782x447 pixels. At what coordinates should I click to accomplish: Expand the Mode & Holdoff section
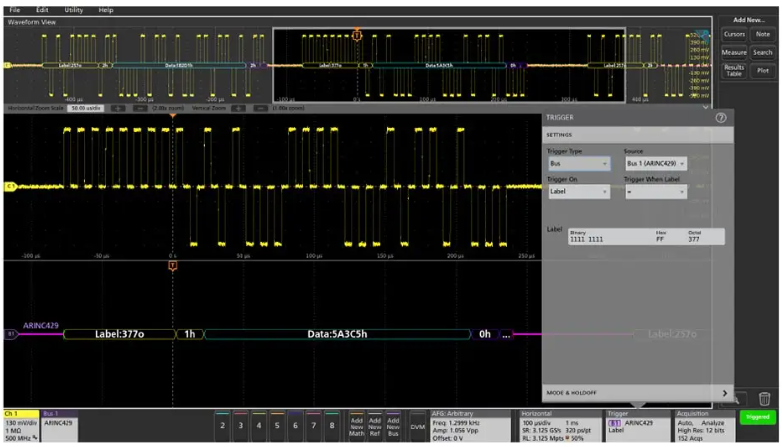637,393
